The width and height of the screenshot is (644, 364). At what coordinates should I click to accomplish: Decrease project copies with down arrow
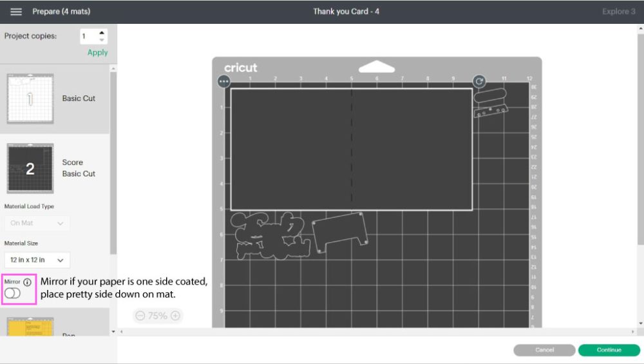(x=102, y=40)
